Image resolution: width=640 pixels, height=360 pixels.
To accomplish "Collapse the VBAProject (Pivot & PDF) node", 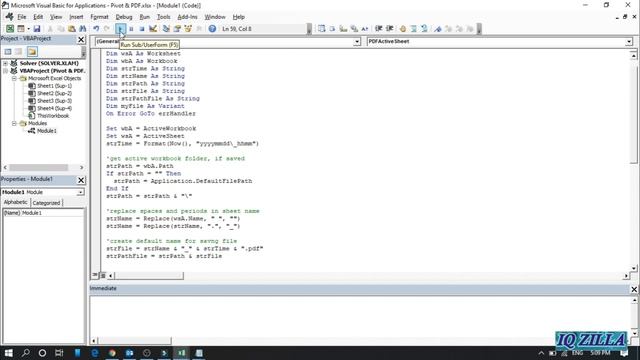I will [5, 71].
